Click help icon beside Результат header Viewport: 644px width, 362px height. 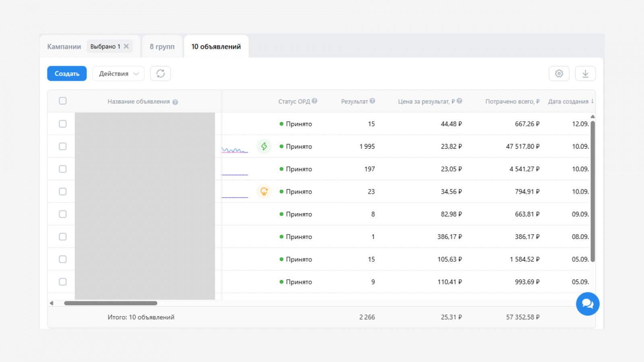(372, 101)
